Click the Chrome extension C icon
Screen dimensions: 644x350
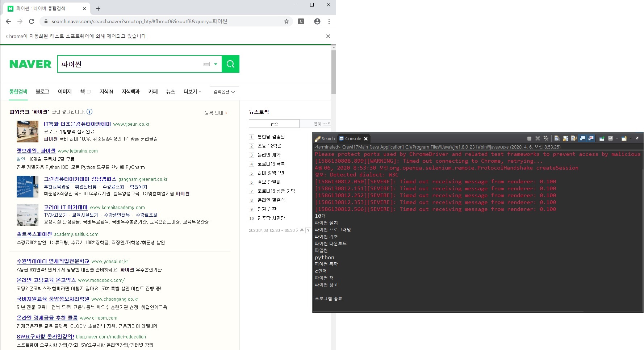click(301, 21)
